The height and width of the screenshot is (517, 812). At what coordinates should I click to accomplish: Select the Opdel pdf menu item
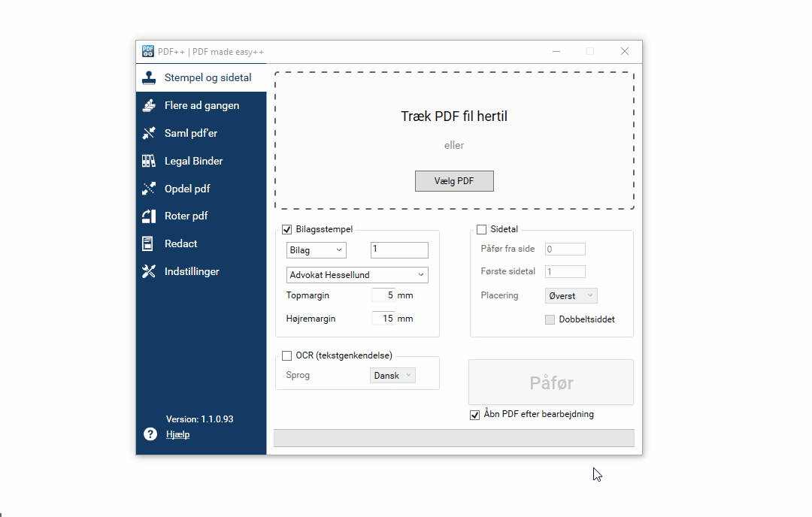tap(201, 189)
